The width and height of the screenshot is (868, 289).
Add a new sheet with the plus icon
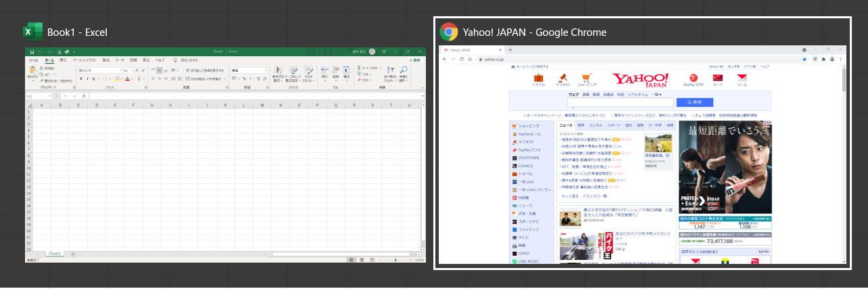pos(73,254)
